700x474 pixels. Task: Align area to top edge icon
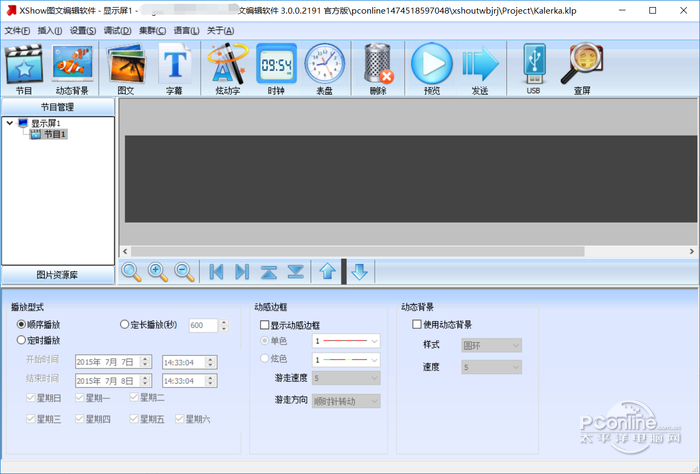pos(269,271)
